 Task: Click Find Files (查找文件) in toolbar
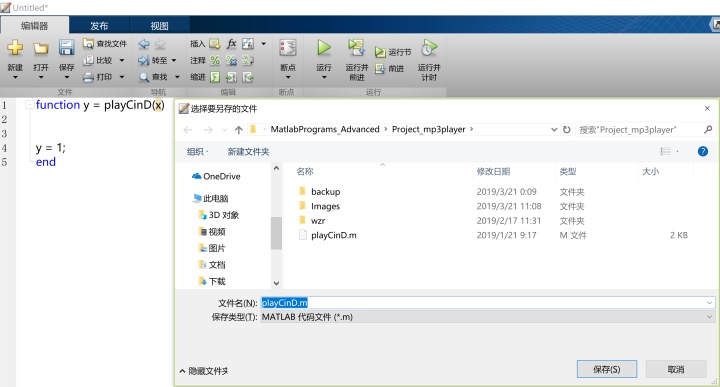point(105,44)
